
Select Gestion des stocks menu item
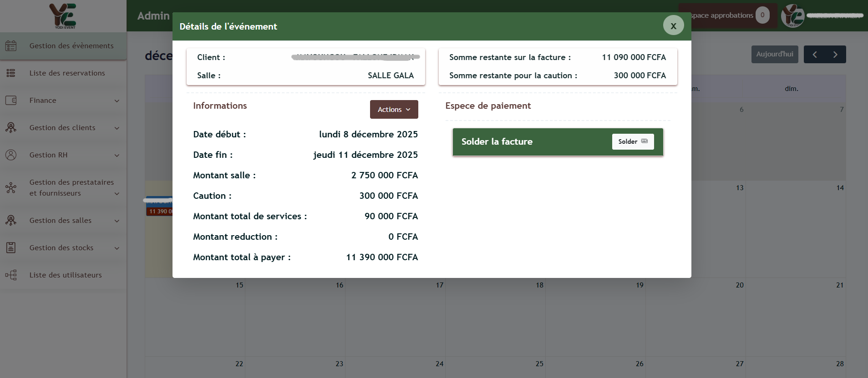pyautogui.click(x=61, y=248)
